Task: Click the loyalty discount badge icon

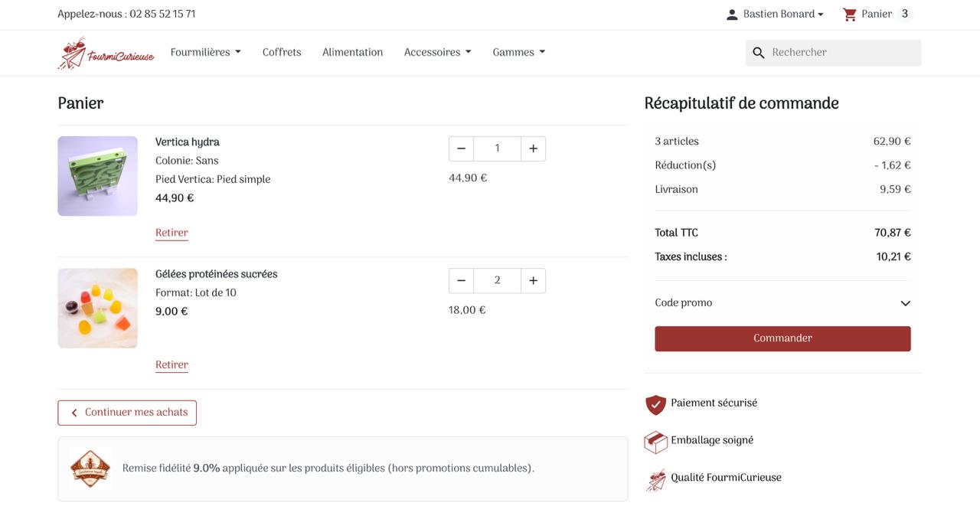Action: point(90,469)
